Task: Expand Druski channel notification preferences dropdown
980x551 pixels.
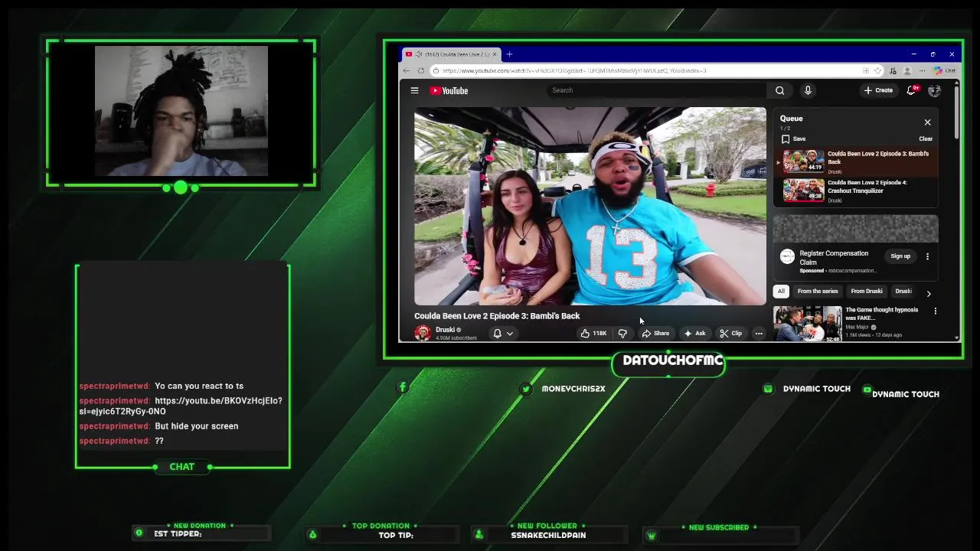Action: 503,334
